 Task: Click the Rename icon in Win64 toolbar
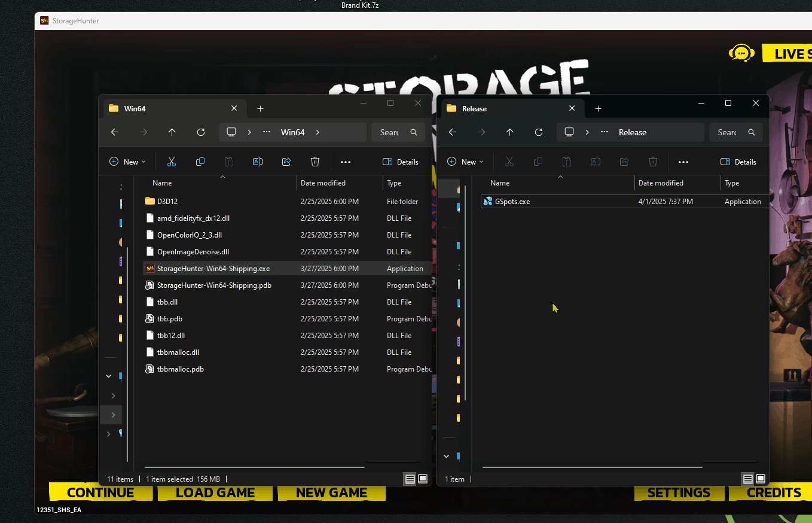[x=258, y=162]
